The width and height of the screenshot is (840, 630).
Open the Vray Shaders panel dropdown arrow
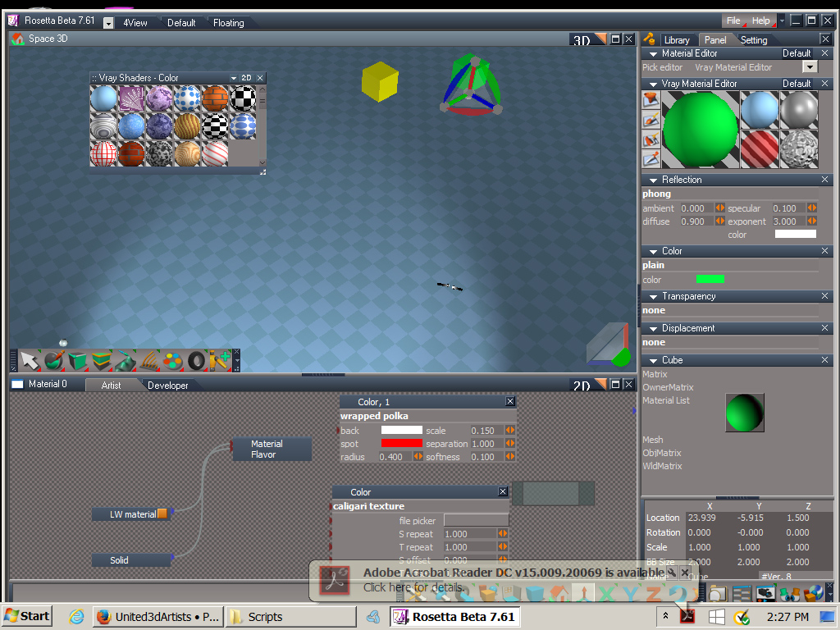coord(234,78)
